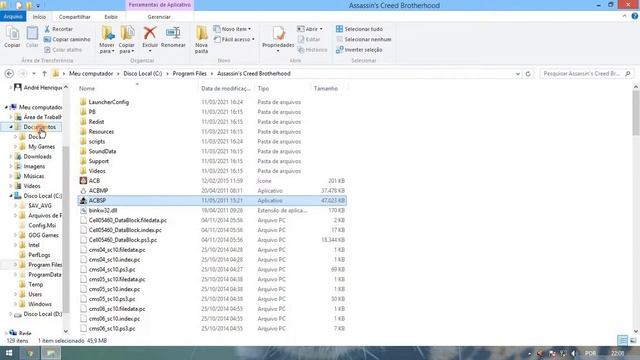This screenshot has width=640, height=360.
Task: Click Selecionar tudo
Action: click(359, 29)
